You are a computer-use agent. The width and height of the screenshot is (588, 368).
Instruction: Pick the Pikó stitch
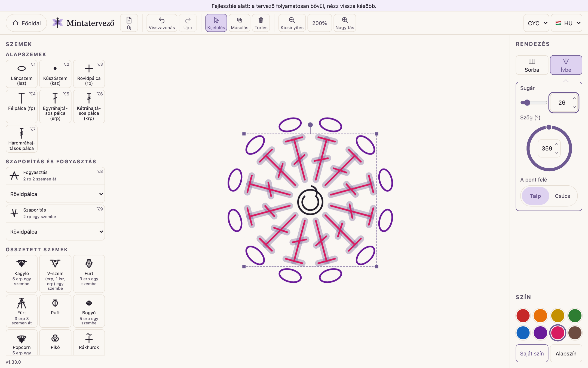[x=55, y=342]
